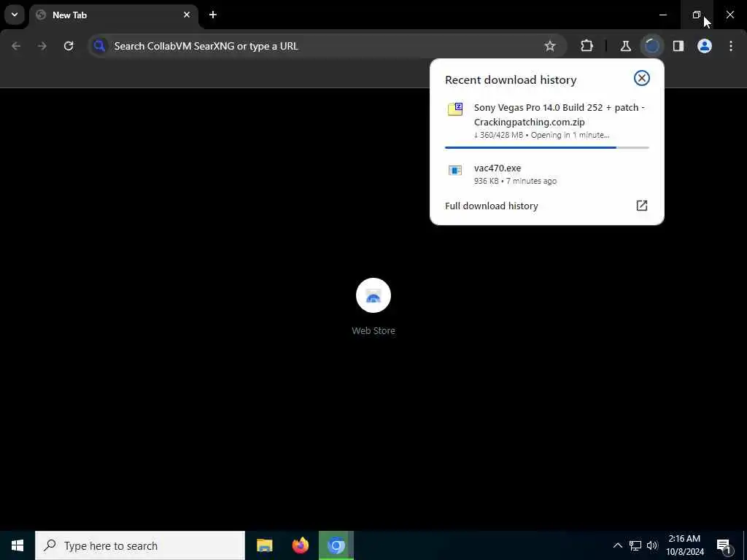Screen dimensions: 747x560
Task: Open the vac470.exe download entry
Action: (547, 174)
